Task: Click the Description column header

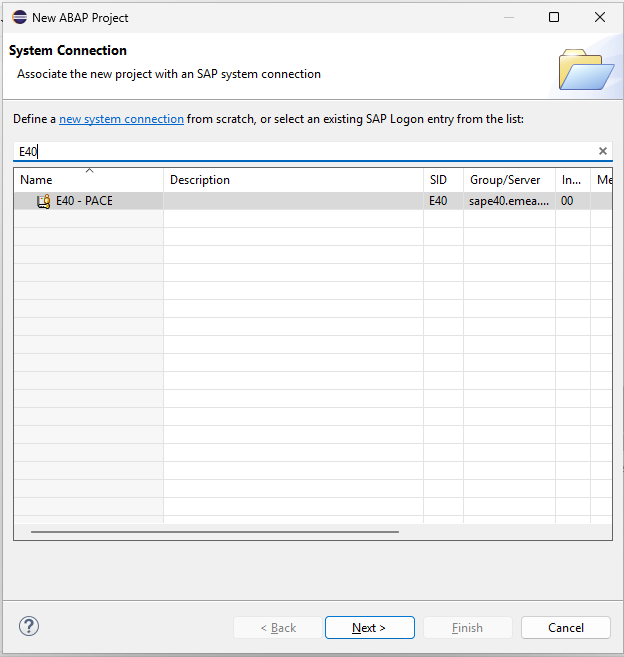Action: pos(293,180)
